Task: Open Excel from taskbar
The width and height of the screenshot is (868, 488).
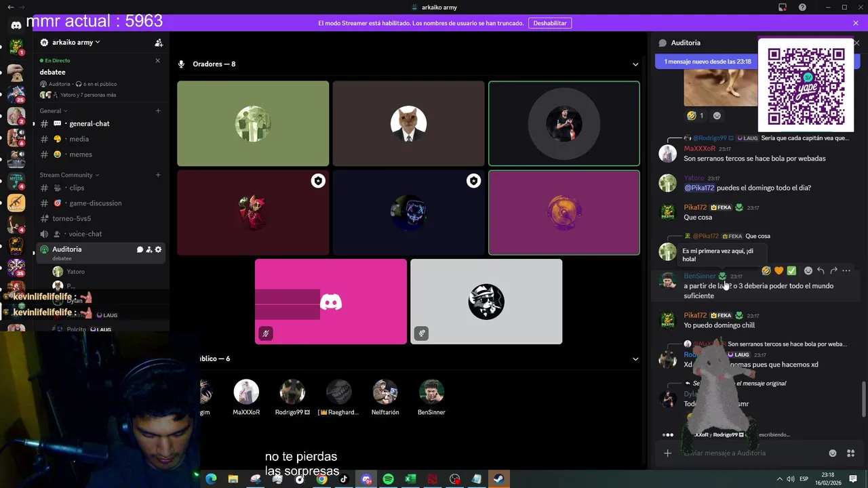Action: tap(410, 479)
